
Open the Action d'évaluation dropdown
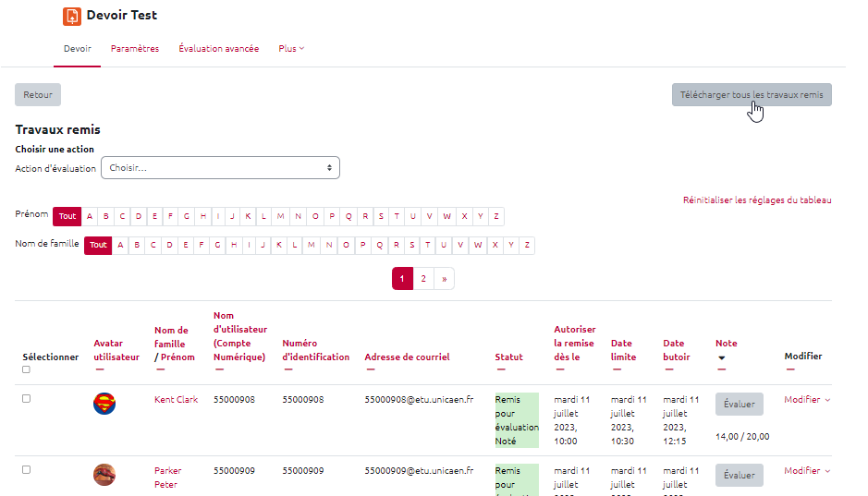point(220,168)
